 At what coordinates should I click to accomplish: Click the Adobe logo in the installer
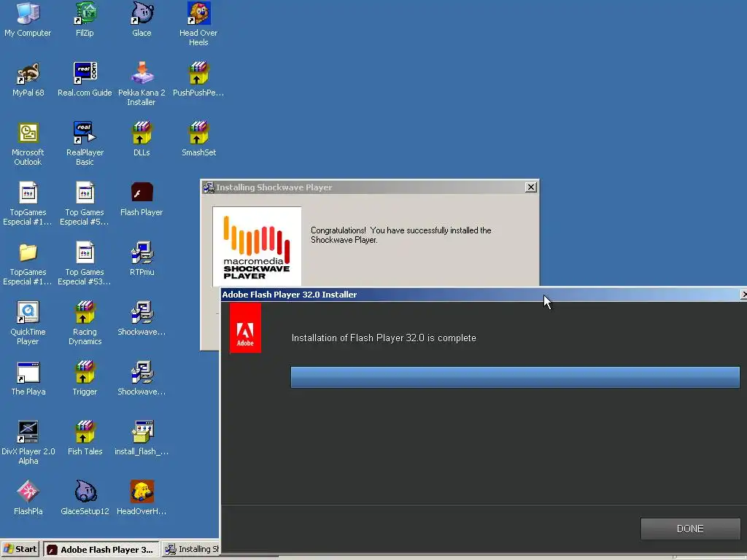245,328
